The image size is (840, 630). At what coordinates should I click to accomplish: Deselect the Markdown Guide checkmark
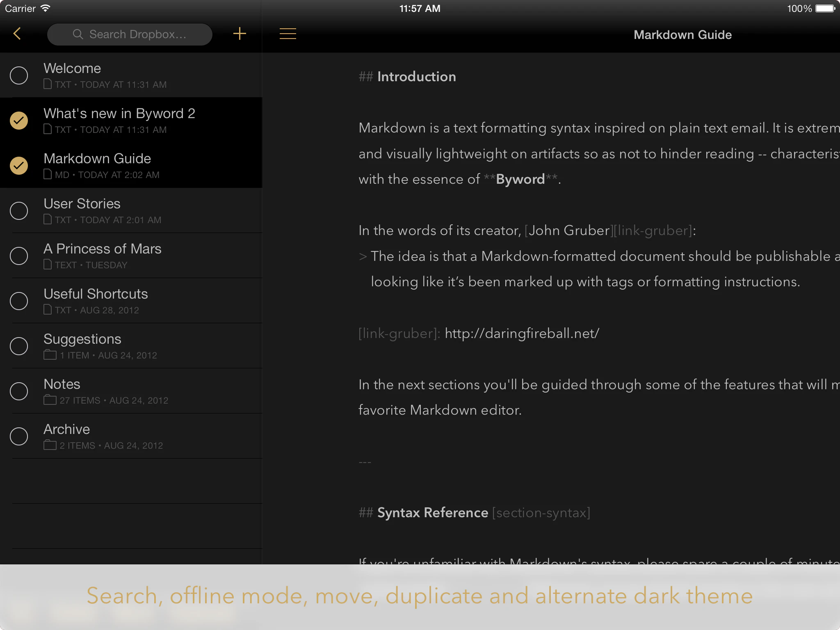click(19, 166)
